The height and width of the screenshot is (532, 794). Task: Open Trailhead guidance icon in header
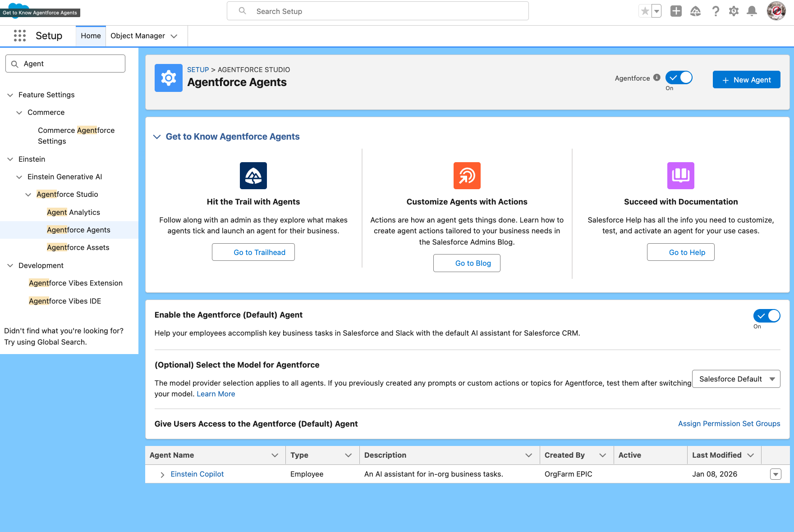[695, 11]
